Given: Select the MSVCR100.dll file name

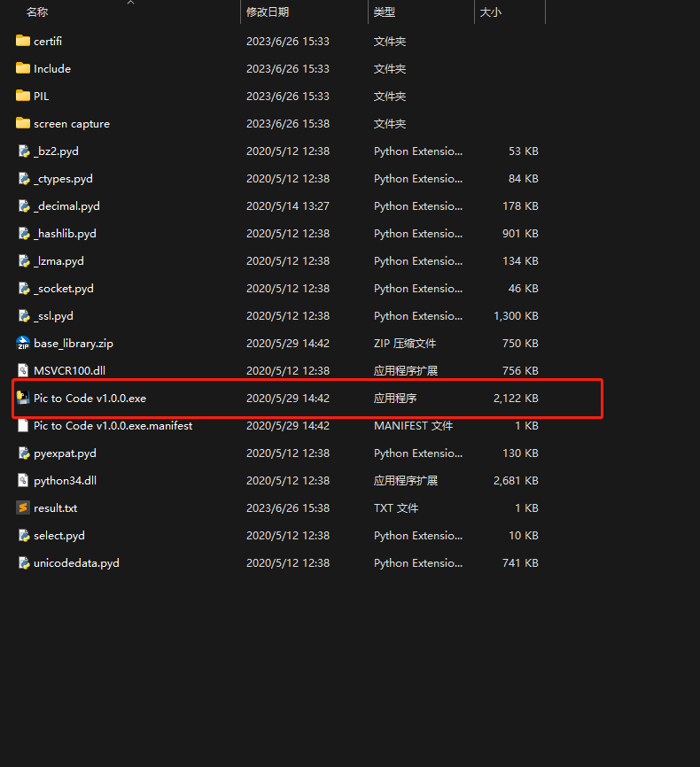Looking at the screenshot, I should (x=69, y=370).
